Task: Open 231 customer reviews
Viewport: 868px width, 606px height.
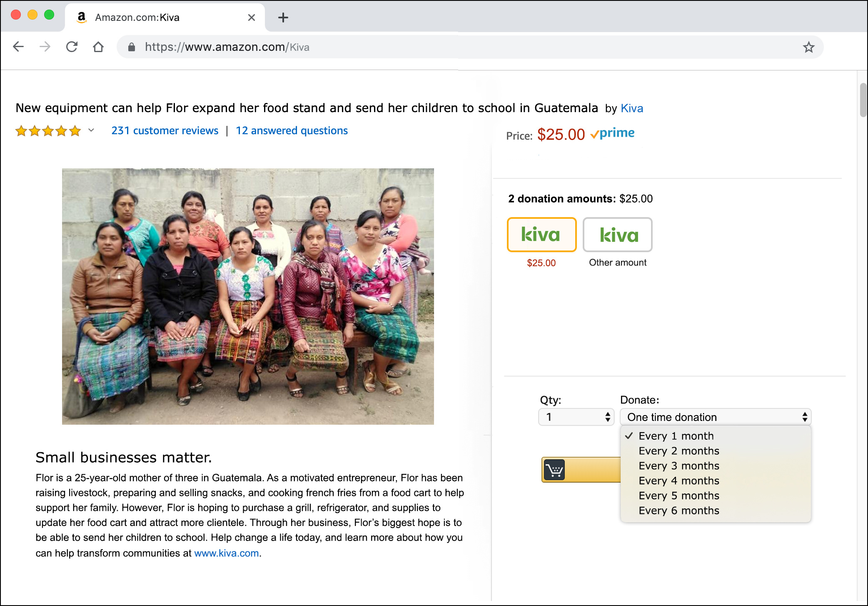Action: pos(165,130)
